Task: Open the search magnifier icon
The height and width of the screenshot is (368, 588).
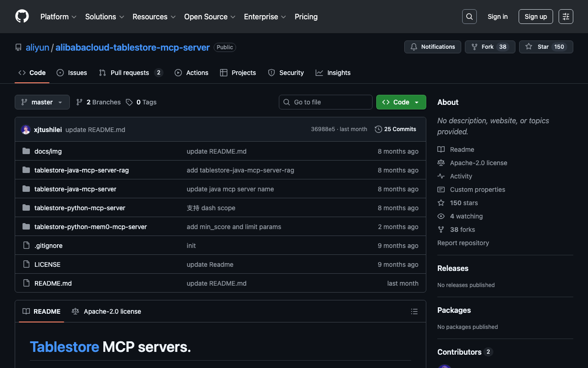Action: tap(469, 17)
